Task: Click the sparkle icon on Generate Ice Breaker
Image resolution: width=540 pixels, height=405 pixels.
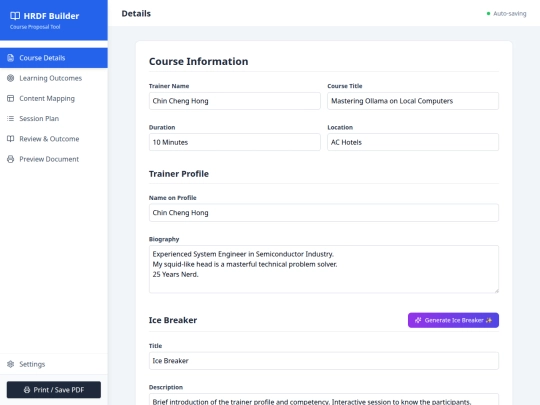Action: [418, 320]
